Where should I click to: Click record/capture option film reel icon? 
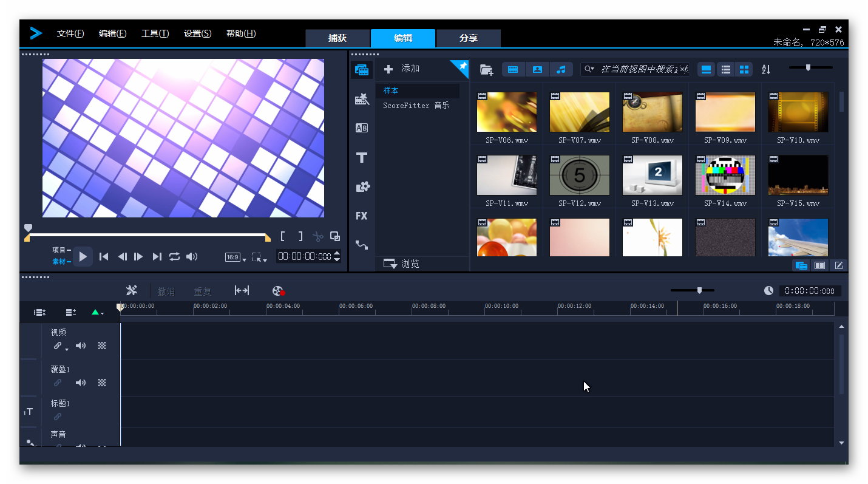coord(279,291)
